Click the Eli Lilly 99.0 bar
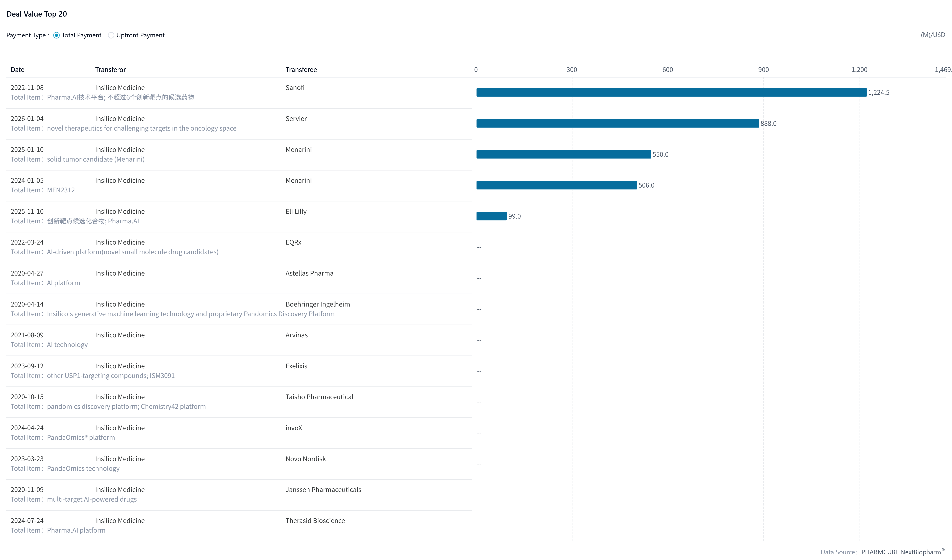Image resolution: width=952 pixels, height=560 pixels. 491,216
